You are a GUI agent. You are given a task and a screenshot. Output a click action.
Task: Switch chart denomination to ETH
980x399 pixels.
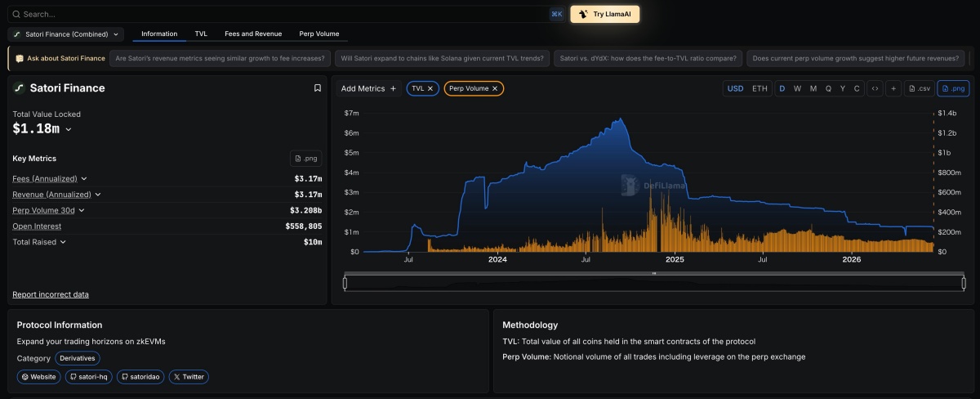tap(759, 88)
